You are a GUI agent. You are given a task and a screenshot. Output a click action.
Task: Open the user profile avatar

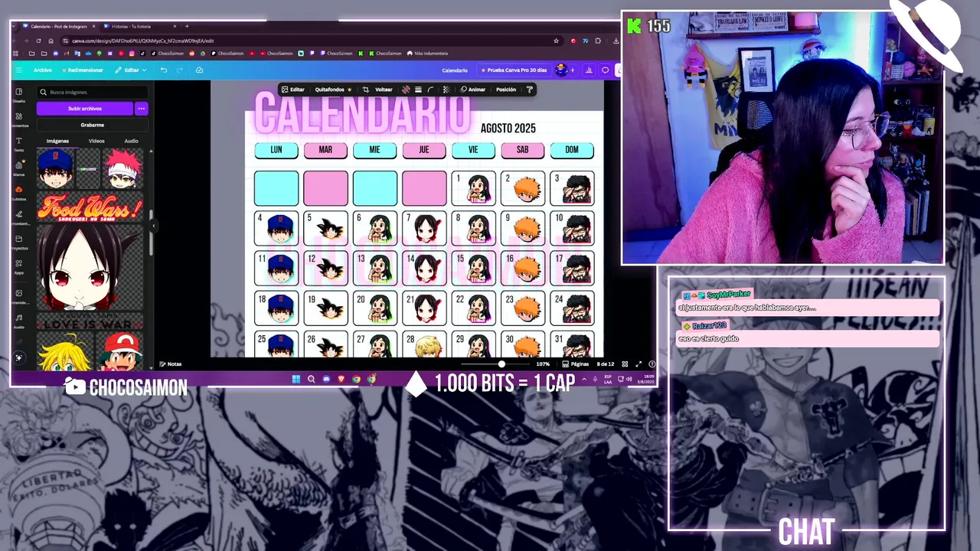click(x=561, y=70)
